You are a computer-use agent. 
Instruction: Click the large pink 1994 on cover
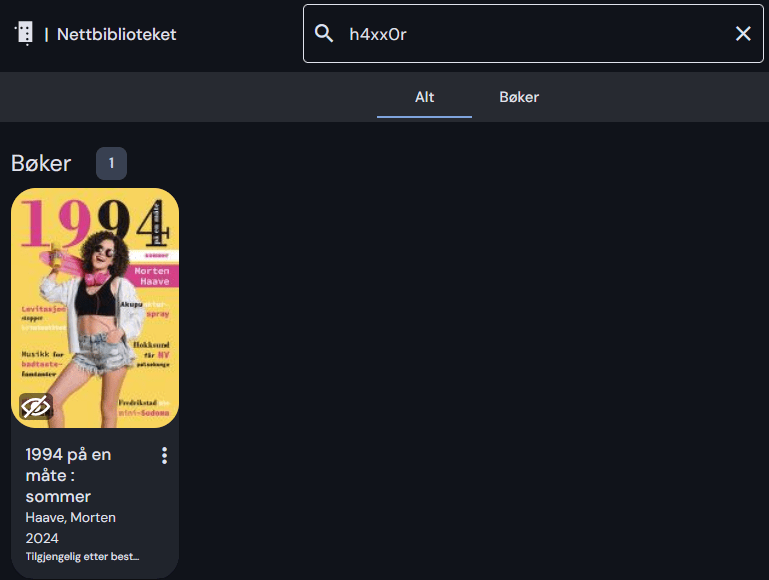[x=80, y=225]
